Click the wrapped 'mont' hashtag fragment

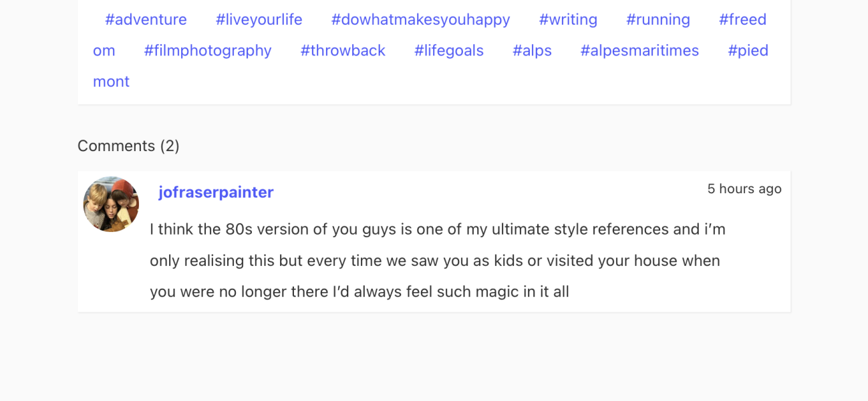pyautogui.click(x=111, y=82)
